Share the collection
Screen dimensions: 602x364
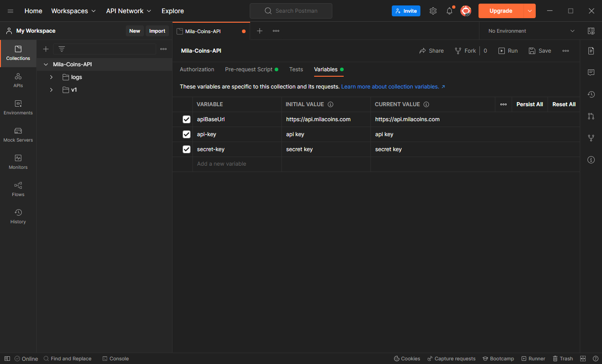coord(431,51)
